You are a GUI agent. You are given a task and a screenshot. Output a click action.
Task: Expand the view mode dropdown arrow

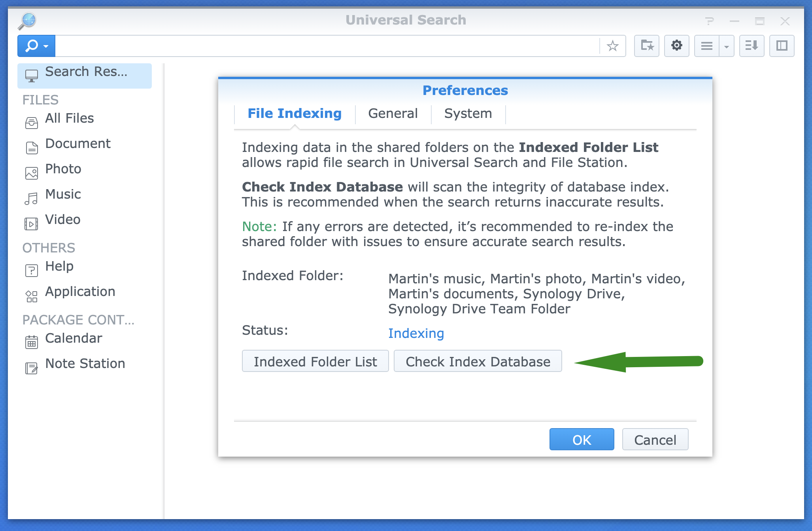pyautogui.click(x=727, y=46)
